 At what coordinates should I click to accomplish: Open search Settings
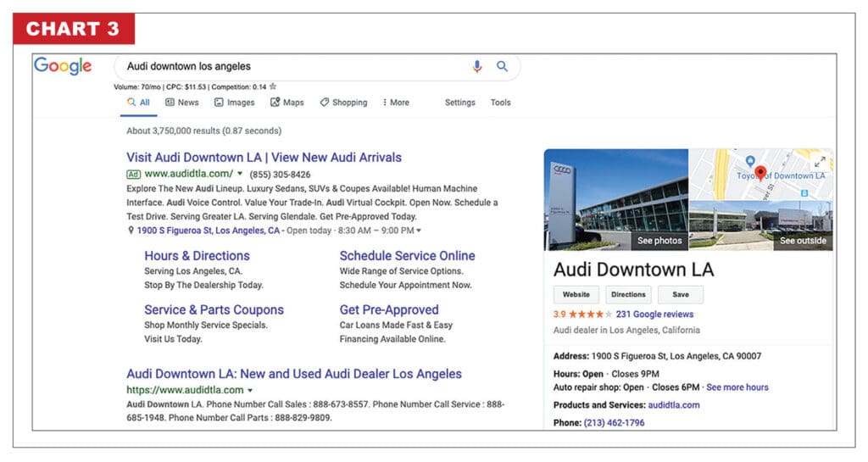460,103
